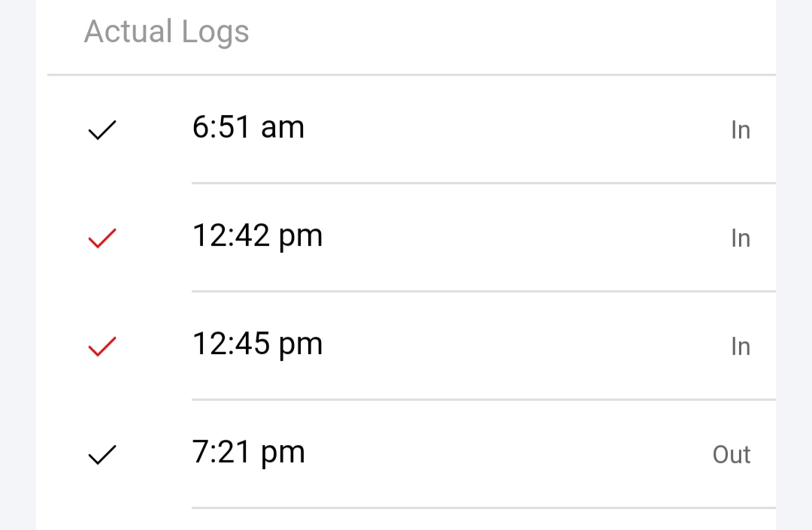
Task: Tap the red checkmark beside 12:42 pm
Action: point(102,239)
